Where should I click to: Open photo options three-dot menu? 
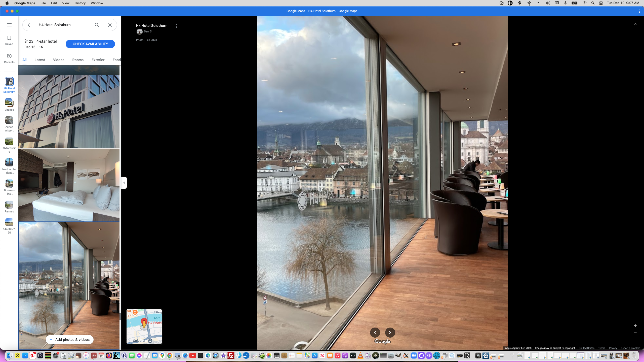[x=176, y=26]
